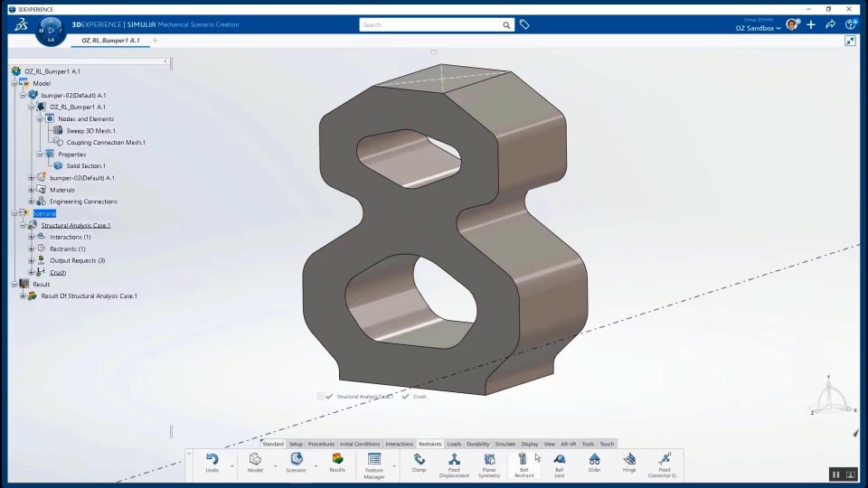Select Sweep 3D Mesh.1 in tree

[x=90, y=131]
